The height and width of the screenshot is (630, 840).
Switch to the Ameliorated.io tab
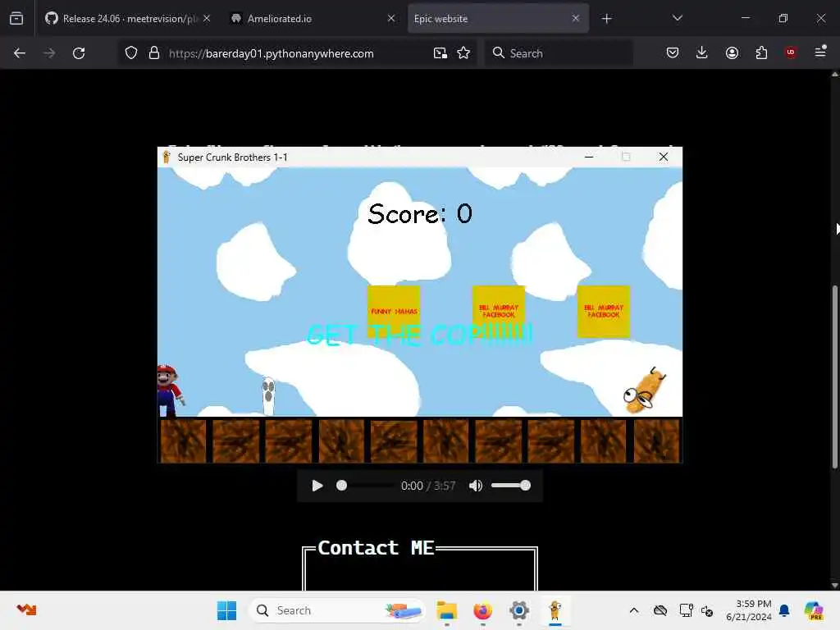[313, 19]
